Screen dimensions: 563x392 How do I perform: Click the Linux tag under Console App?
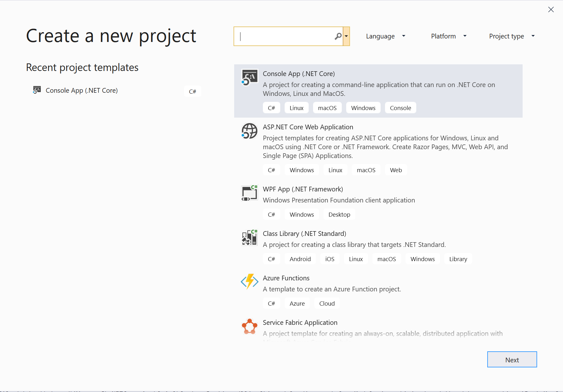pos(297,108)
